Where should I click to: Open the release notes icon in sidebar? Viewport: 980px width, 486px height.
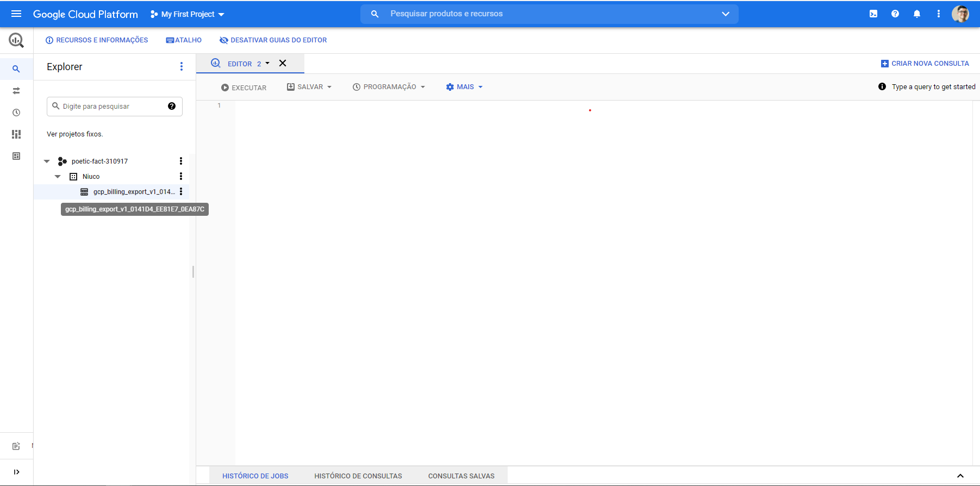(x=16, y=446)
